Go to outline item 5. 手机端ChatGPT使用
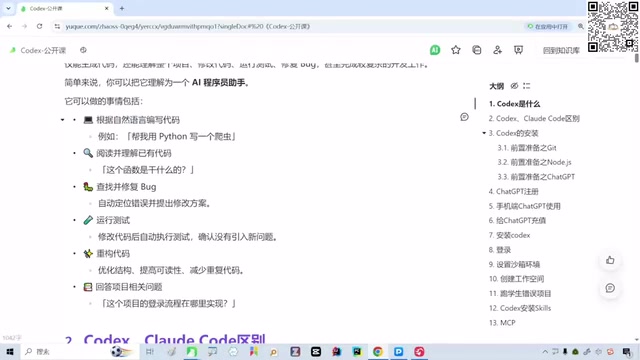 (x=524, y=206)
